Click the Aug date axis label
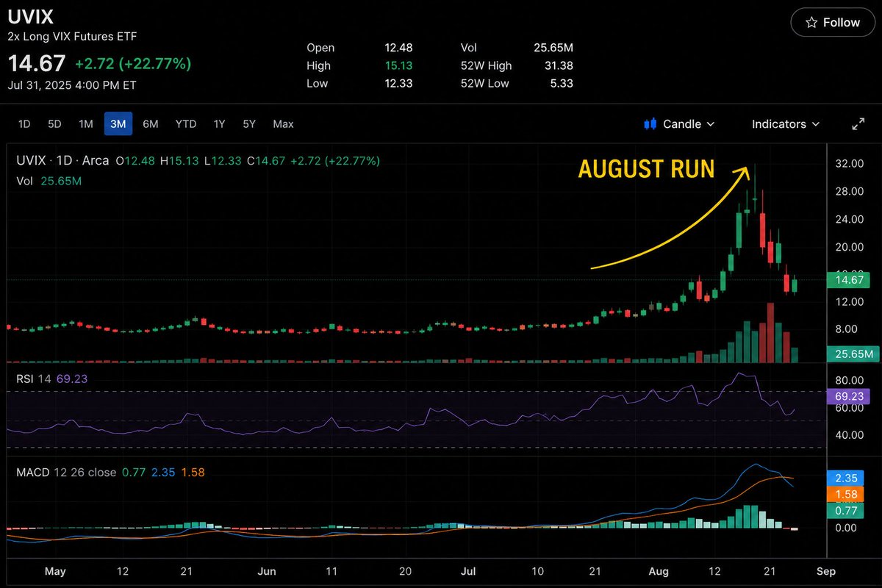 [658, 571]
